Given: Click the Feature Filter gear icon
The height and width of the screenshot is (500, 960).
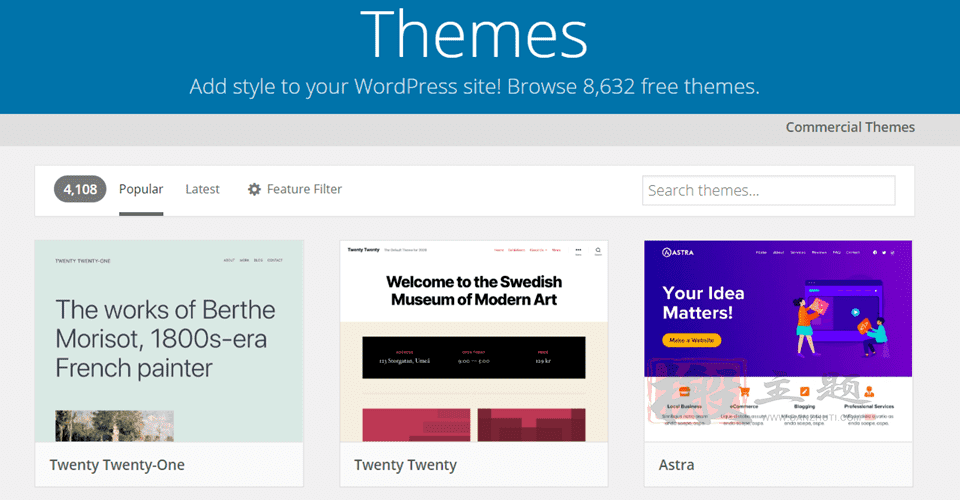Looking at the screenshot, I should click(x=254, y=189).
